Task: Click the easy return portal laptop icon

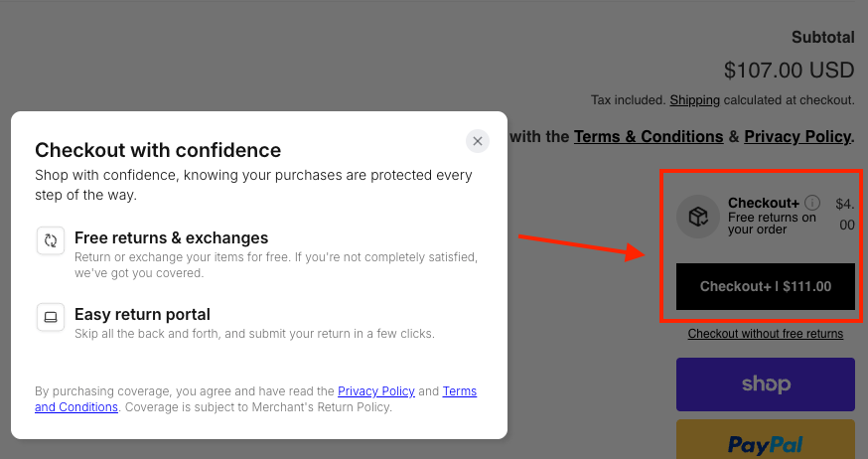Action: pos(51,317)
